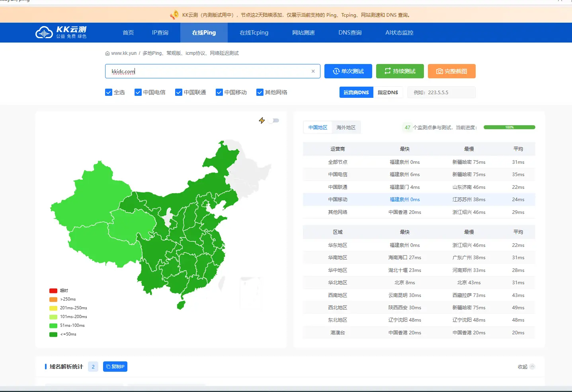Click the 完整截图 screenshot button
Screen dimensions: 572x392
pyautogui.click(x=452, y=71)
